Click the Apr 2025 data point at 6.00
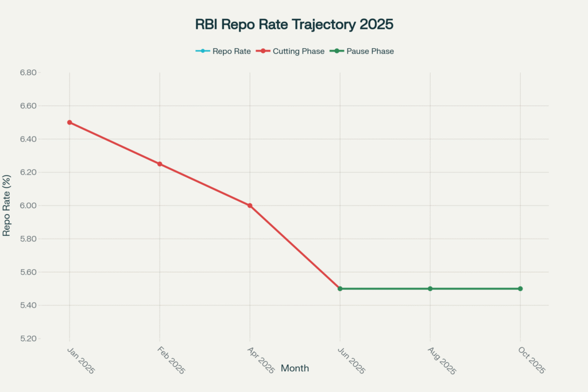Image resolution: width=588 pixels, height=392 pixels. click(x=250, y=205)
